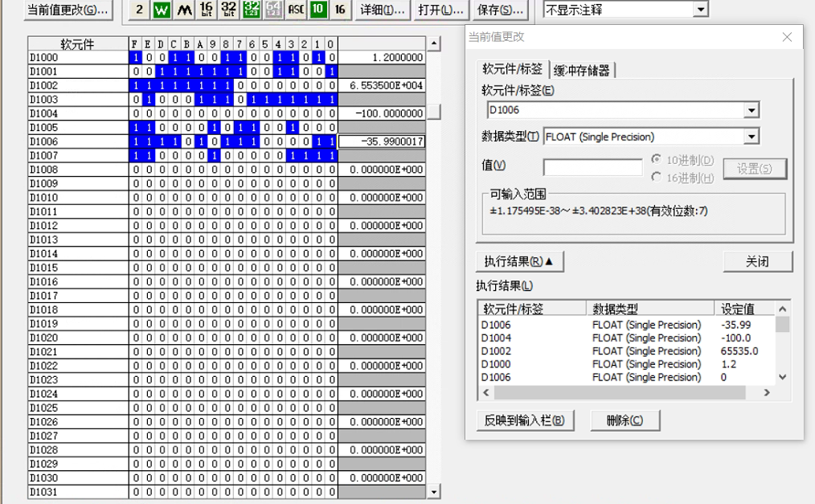
Task: Open the 不显示注释 comment display dropdown
Action: [x=701, y=10]
